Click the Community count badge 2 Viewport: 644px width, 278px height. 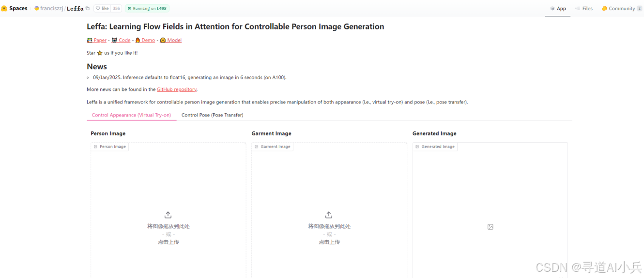[x=639, y=8]
